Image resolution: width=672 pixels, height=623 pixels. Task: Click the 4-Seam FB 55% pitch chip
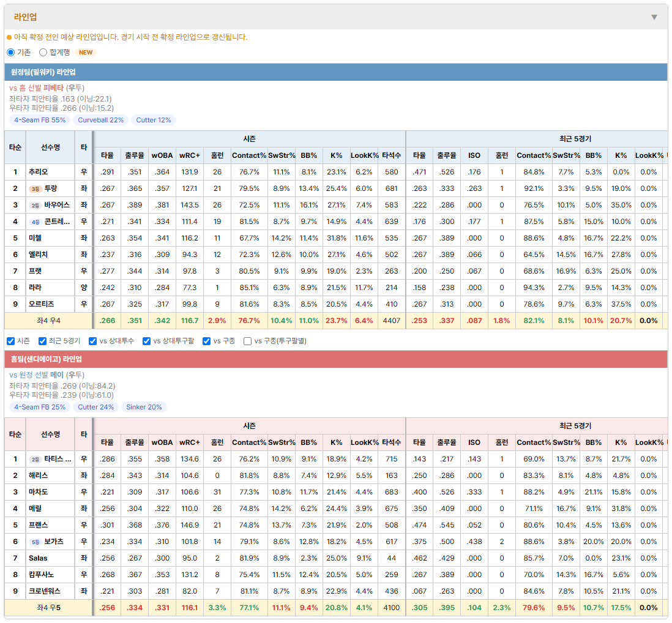pyautogui.click(x=40, y=120)
